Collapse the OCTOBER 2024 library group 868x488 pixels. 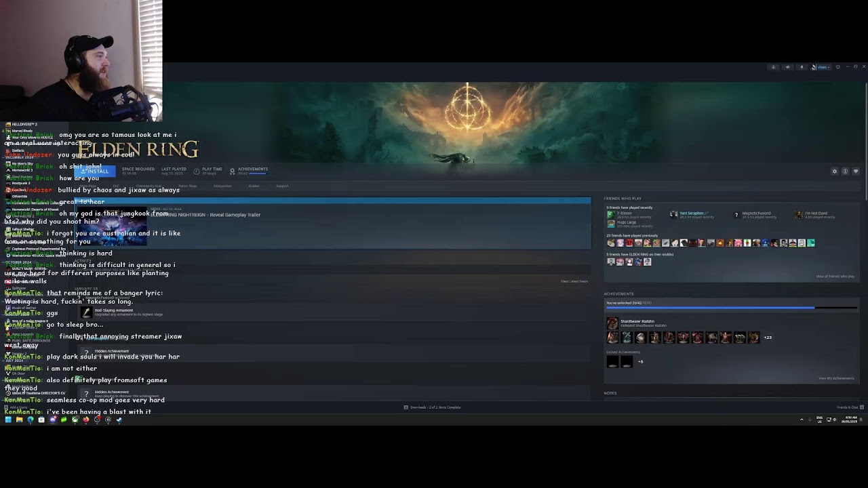pos(17,262)
